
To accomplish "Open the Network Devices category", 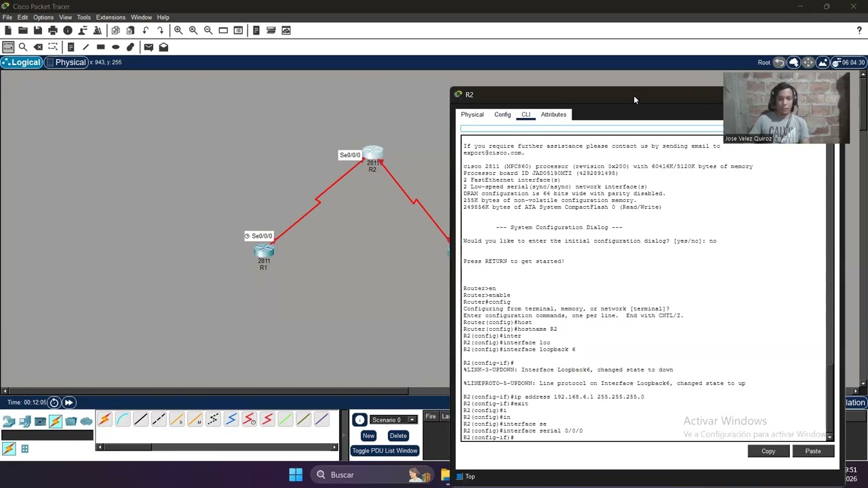I will (9, 422).
